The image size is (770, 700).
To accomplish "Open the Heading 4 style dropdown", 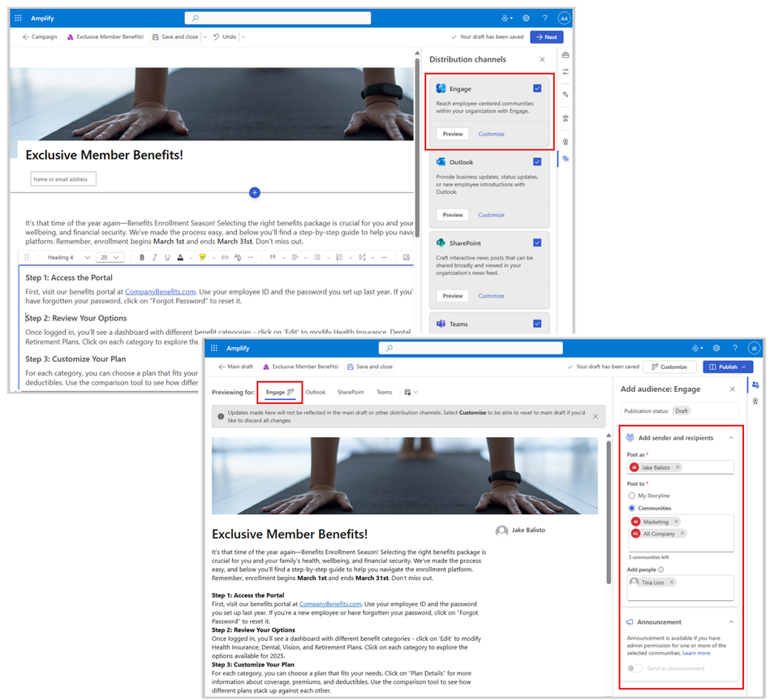I will (68, 257).
